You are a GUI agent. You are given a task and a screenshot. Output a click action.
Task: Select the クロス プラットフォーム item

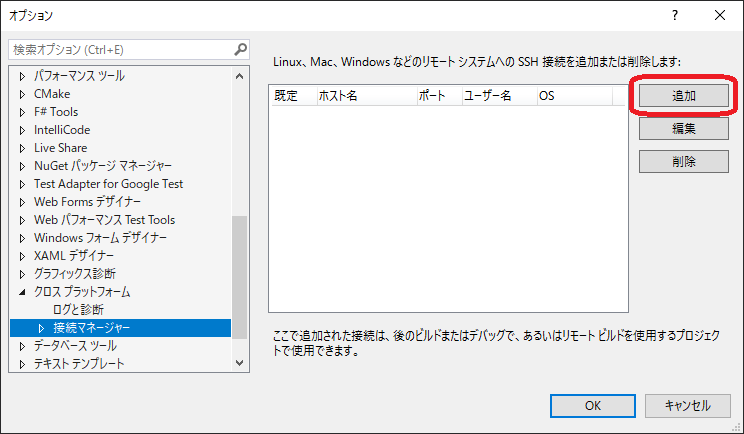point(82,292)
